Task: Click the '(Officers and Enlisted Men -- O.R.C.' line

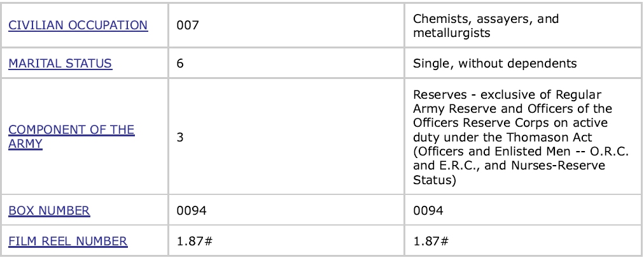Action: pos(512,151)
